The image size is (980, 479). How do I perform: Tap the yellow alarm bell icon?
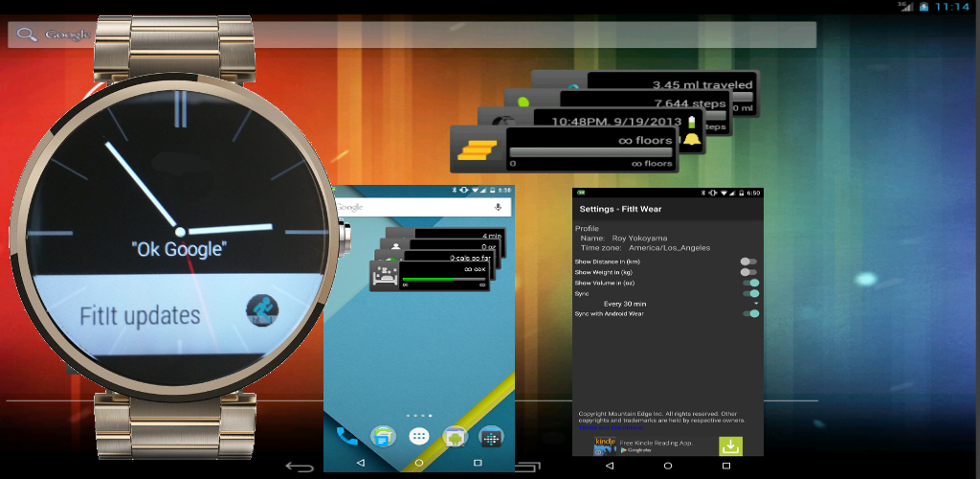[691, 139]
